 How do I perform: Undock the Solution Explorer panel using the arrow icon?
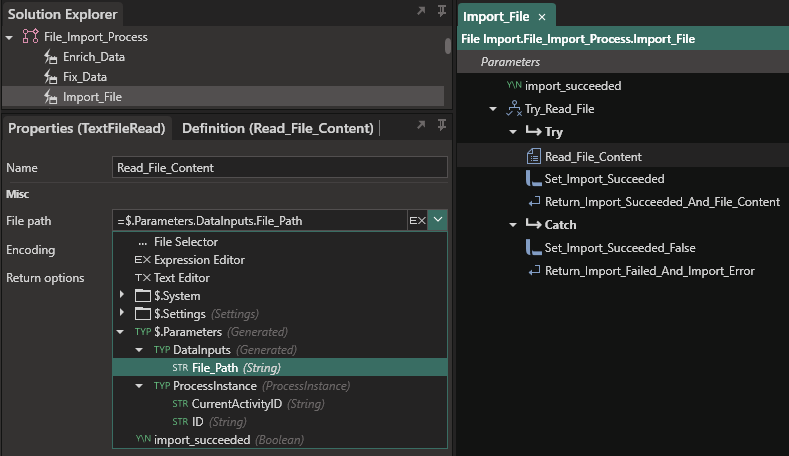point(421,11)
